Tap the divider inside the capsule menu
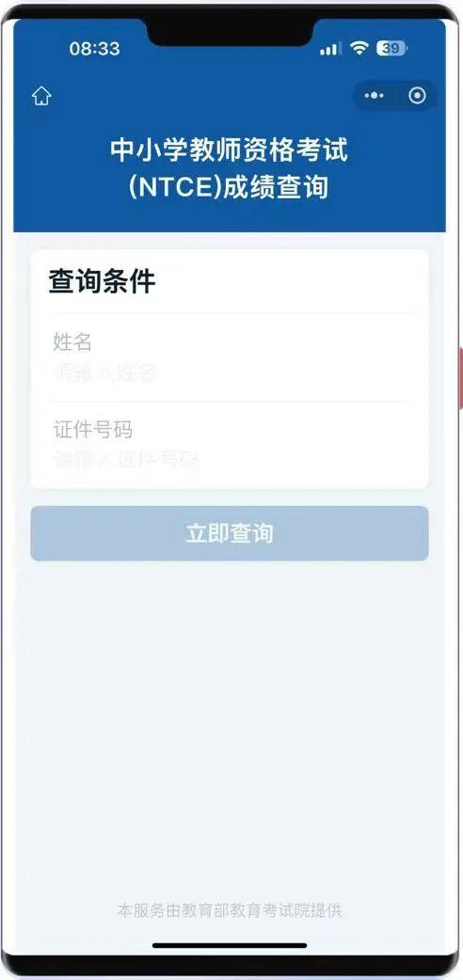 pos(395,96)
